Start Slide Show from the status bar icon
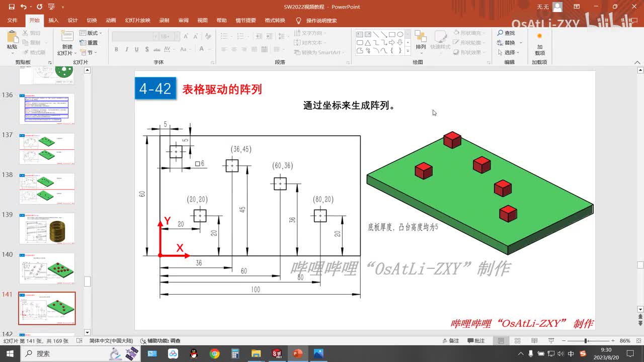This screenshot has height=362, width=644. click(x=550, y=341)
